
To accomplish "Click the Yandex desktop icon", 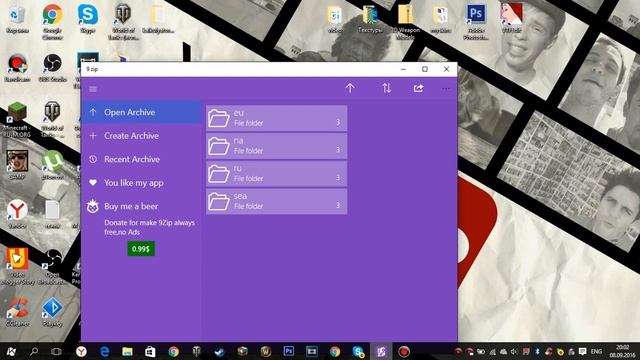I will click(x=17, y=213).
